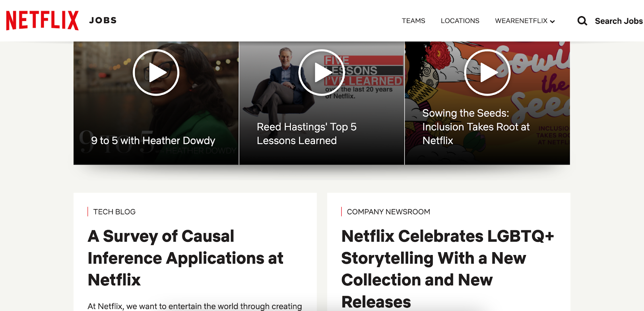Select the TECH BLOG label
The image size is (644, 311).
click(114, 211)
